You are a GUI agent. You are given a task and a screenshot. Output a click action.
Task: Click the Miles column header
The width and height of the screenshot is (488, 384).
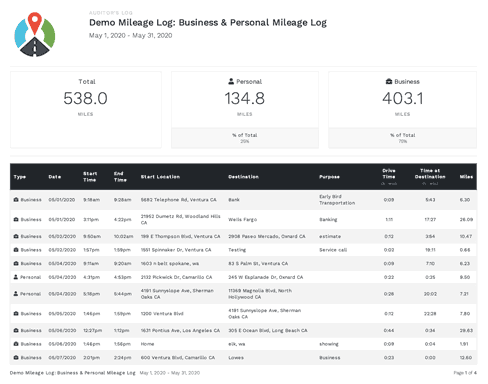466,177
